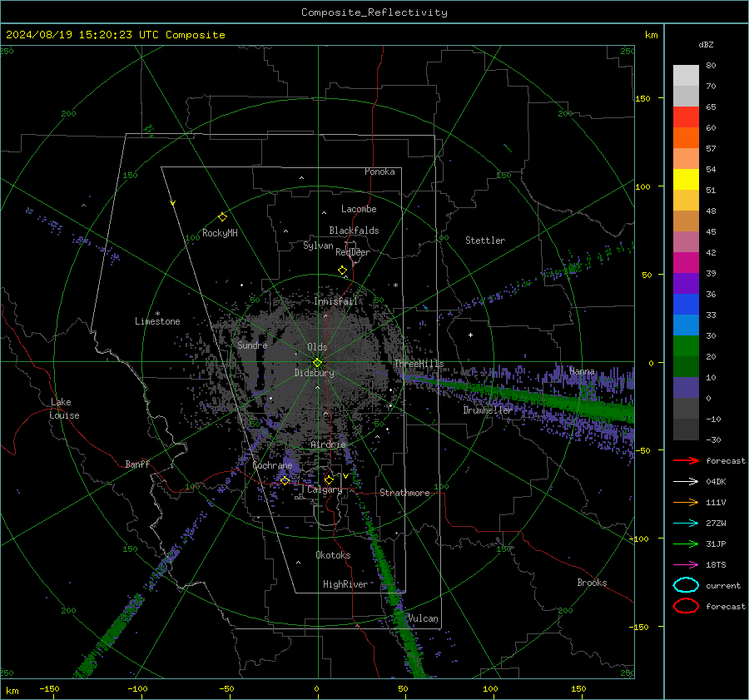The width and height of the screenshot is (749, 700).
Task: Click the yellow diamond marker below Cochrane
Action: point(285,480)
